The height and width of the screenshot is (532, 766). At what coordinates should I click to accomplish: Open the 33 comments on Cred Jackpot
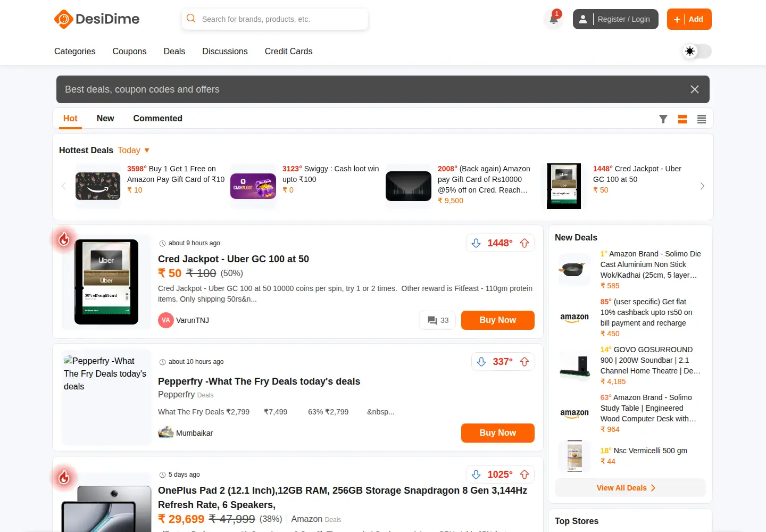pos(438,320)
